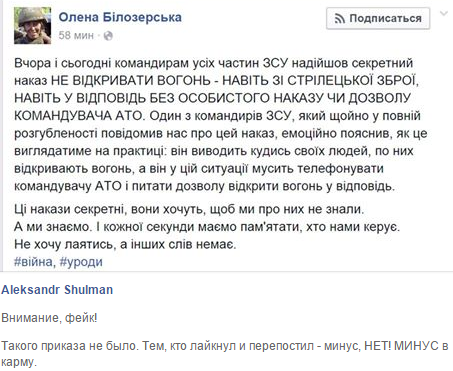Screen dimensions: 453x371
Task: Click the line Ці накази секретні
Action: click(189, 209)
